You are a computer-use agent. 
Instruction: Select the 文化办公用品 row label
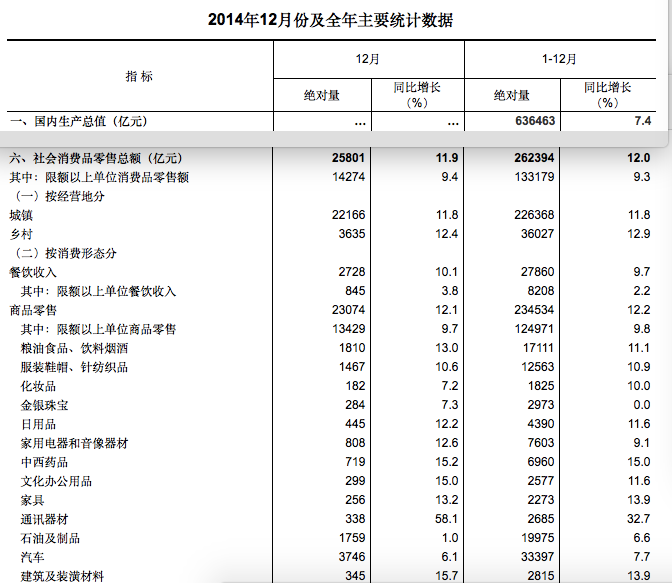tap(56, 481)
